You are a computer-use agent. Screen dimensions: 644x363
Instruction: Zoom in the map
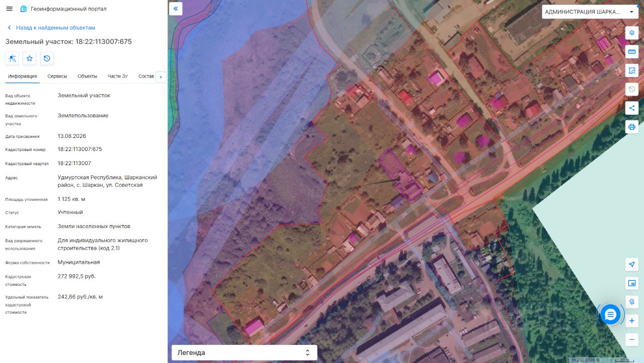[632, 321]
